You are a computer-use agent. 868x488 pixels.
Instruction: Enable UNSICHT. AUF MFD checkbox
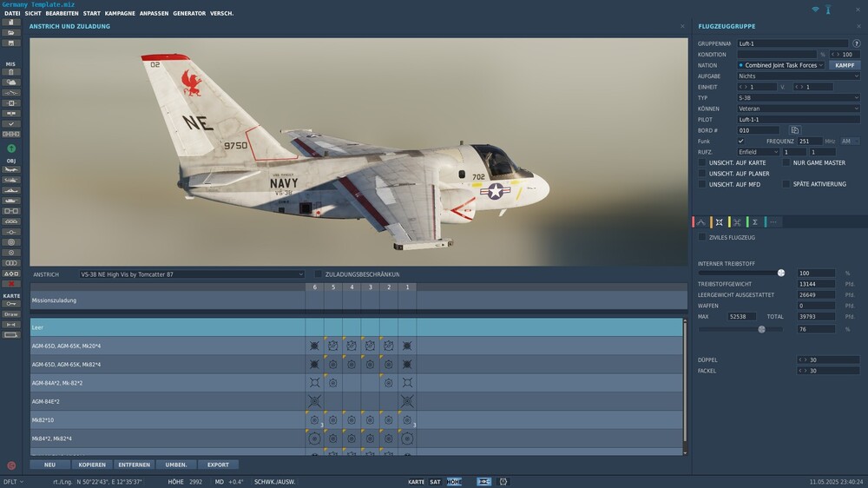(x=702, y=184)
